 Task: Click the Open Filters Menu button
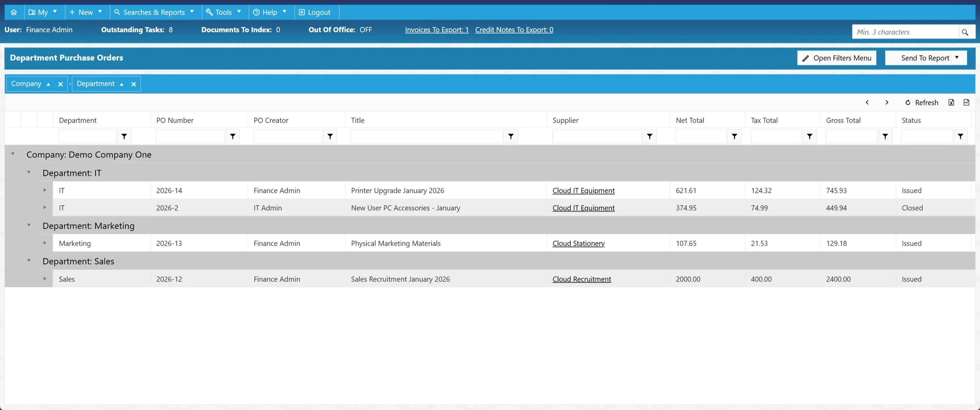(x=836, y=58)
